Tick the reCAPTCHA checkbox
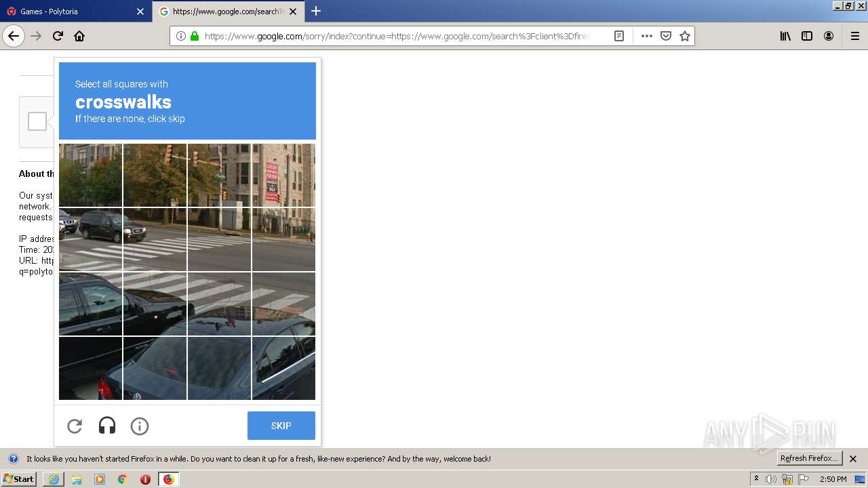 click(37, 121)
